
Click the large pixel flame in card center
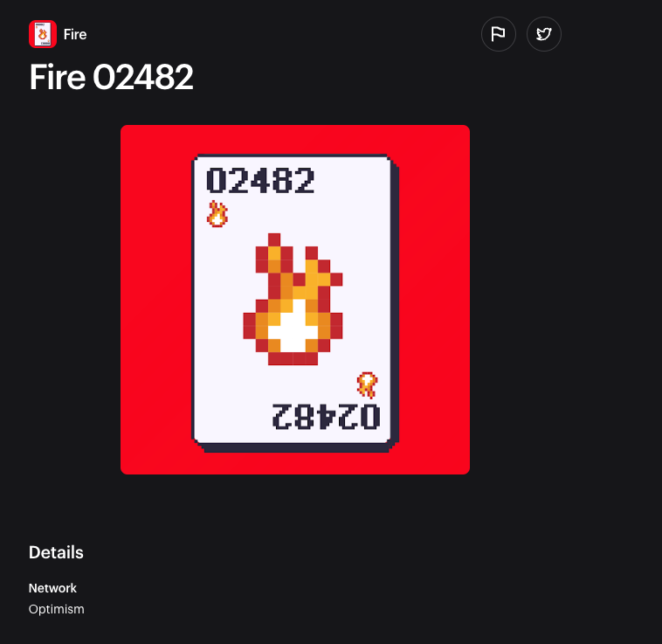[293, 299]
